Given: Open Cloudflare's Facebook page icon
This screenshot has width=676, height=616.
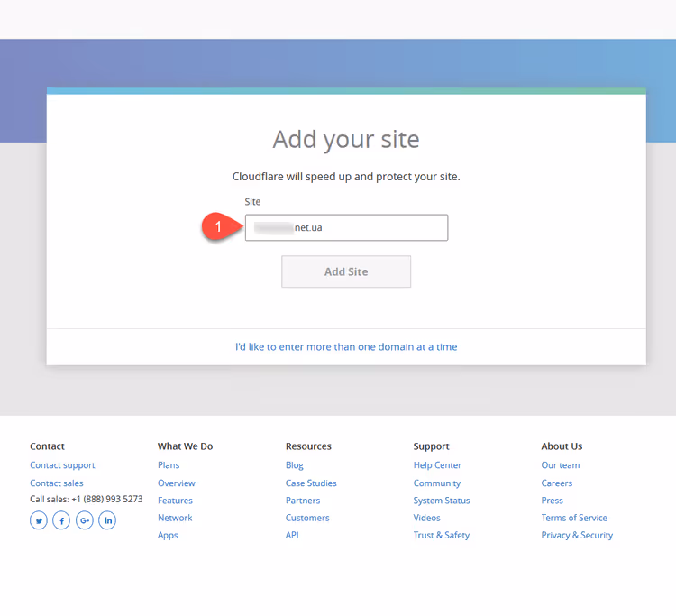Looking at the screenshot, I should [x=61, y=520].
